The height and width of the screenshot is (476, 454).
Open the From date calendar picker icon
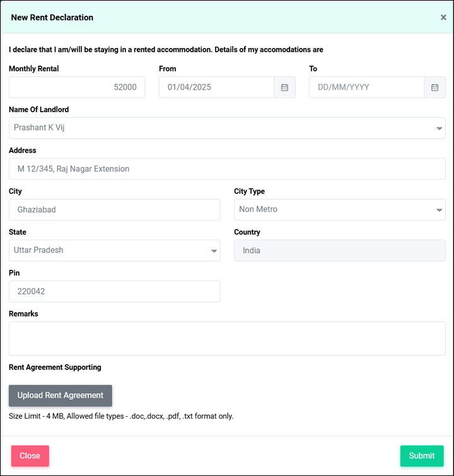click(284, 88)
